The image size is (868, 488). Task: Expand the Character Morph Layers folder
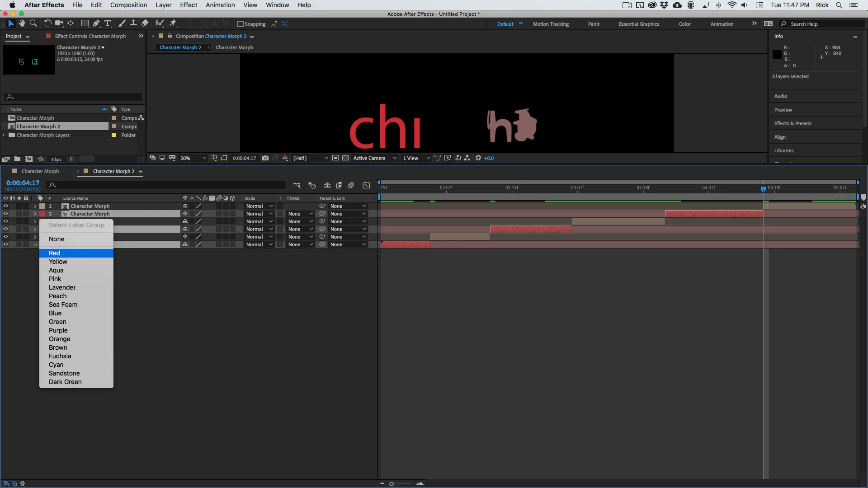pos(4,135)
